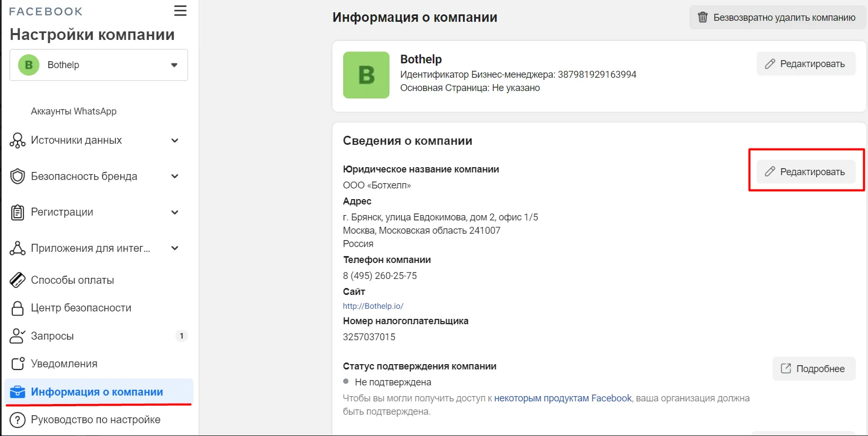This screenshot has height=436, width=868.
Task: Click the FACEBOOK logo text
Action: coord(46,12)
